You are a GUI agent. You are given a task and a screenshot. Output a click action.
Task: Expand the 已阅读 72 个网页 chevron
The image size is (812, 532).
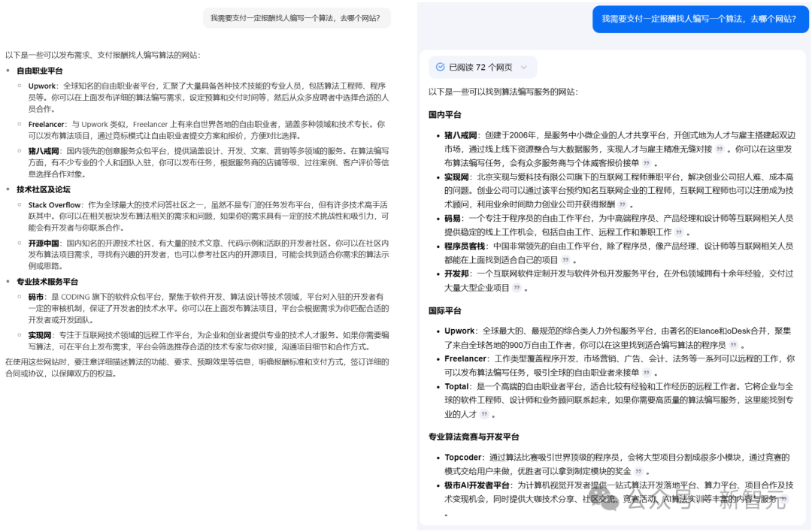523,68
